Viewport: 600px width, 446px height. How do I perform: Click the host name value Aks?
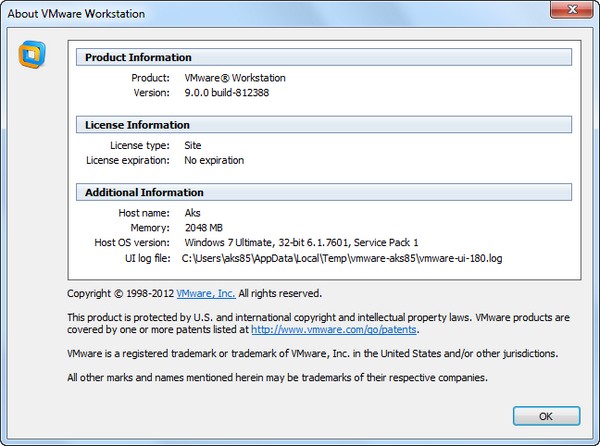pos(194,213)
